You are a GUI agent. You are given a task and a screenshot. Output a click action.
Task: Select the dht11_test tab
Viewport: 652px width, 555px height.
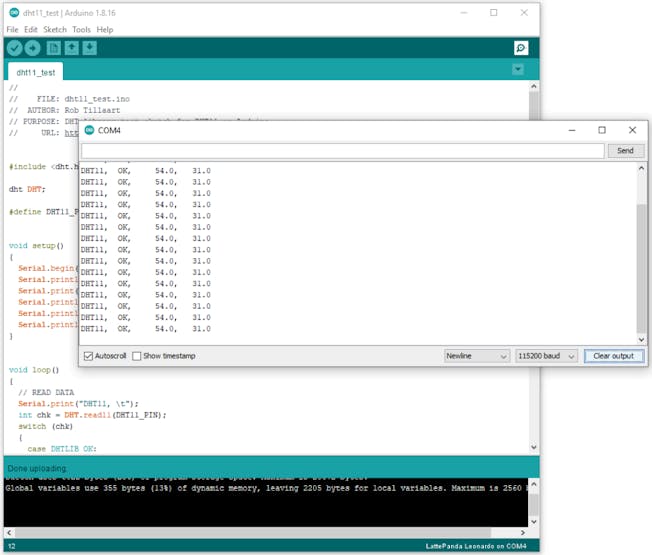[36, 72]
